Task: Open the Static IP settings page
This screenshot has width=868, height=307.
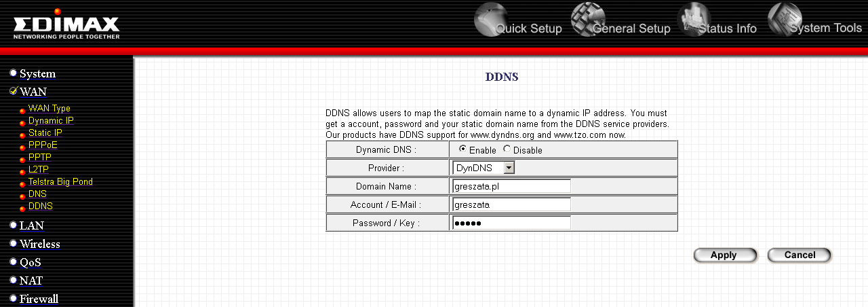Action: click(45, 132)
